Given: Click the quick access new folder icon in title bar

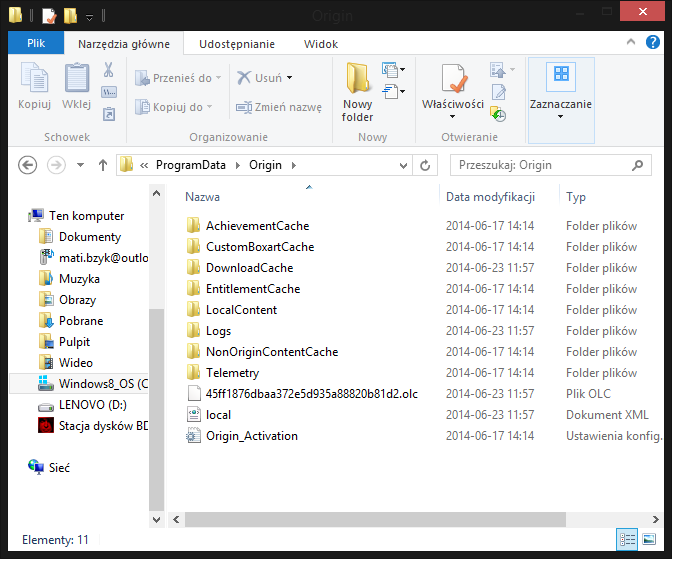Looking at the screenshot, I should (x=71, y=15).
